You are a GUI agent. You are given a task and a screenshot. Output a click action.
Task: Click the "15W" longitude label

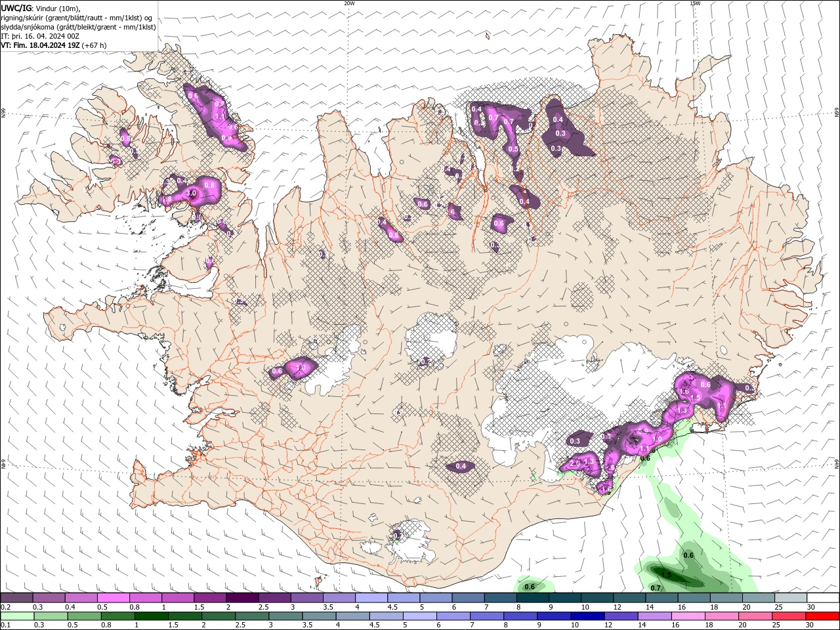coord(694,3)
